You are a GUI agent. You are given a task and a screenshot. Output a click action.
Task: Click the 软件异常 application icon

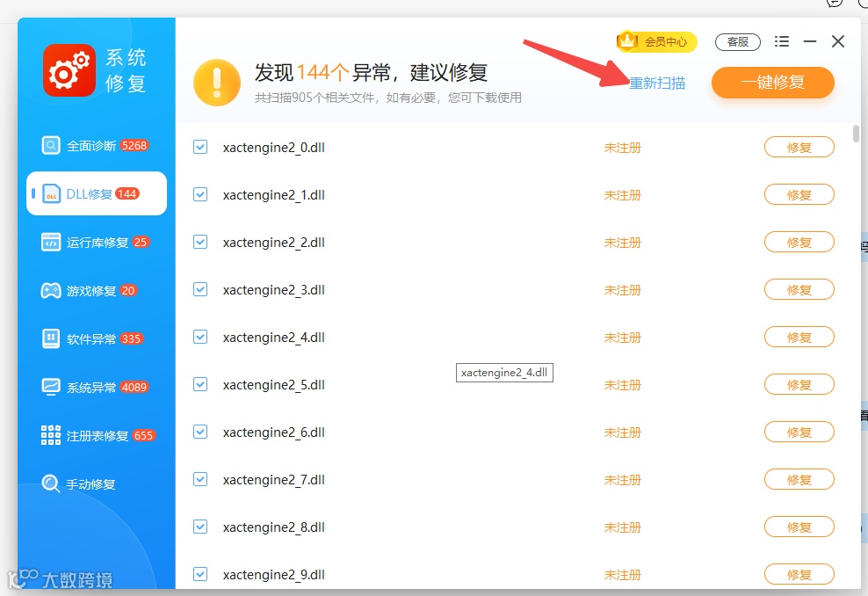[51, 338]
